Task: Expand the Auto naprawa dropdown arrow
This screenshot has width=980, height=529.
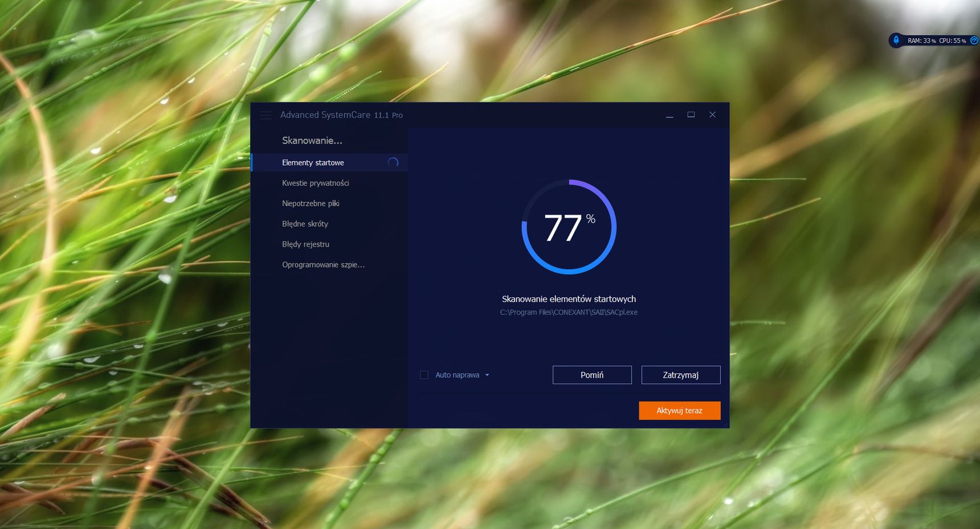Action: pyautogui.click(x=487, y=375)
